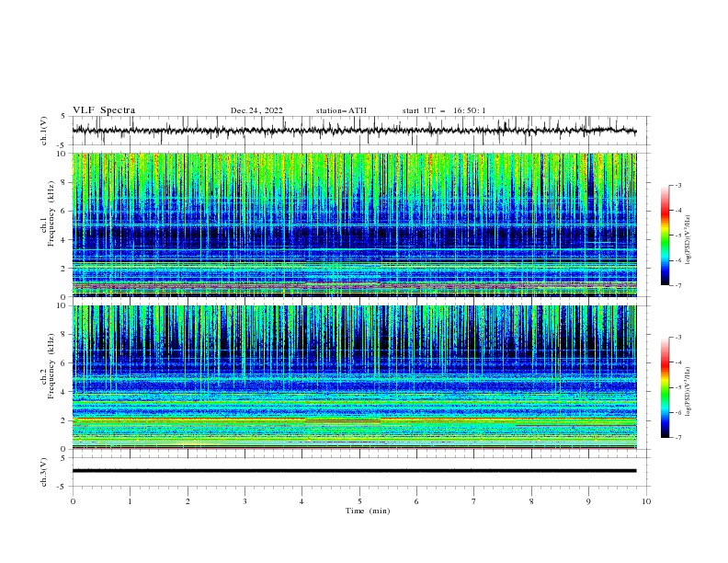
Task: Click the 'VLF Spectra' title text
Action: coord(104,110)
